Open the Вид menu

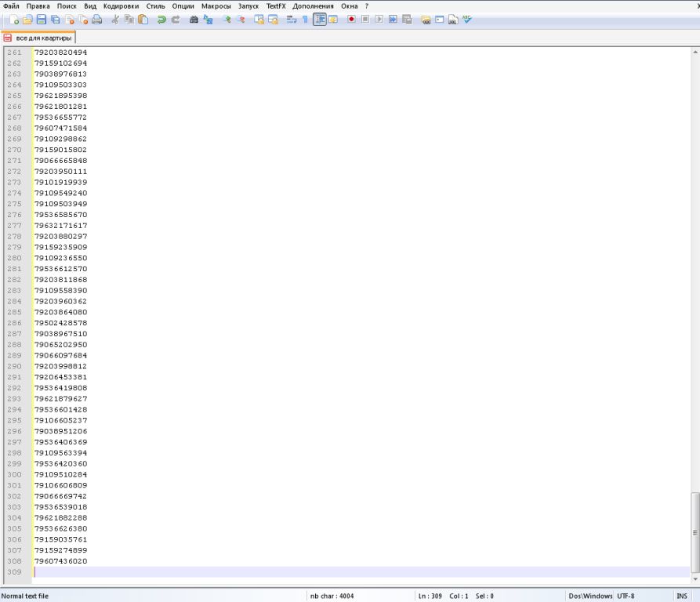click(x=90, y=5)
